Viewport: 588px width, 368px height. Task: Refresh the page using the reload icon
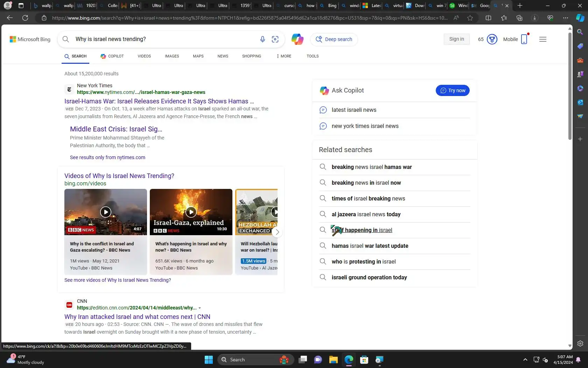[25, 18]
